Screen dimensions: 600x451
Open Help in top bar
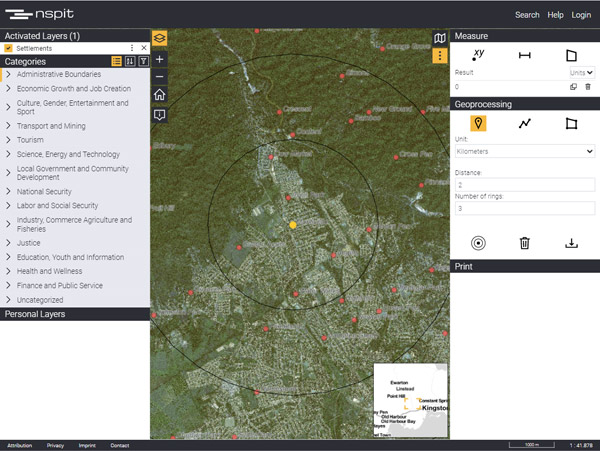(x=555, y=15)
